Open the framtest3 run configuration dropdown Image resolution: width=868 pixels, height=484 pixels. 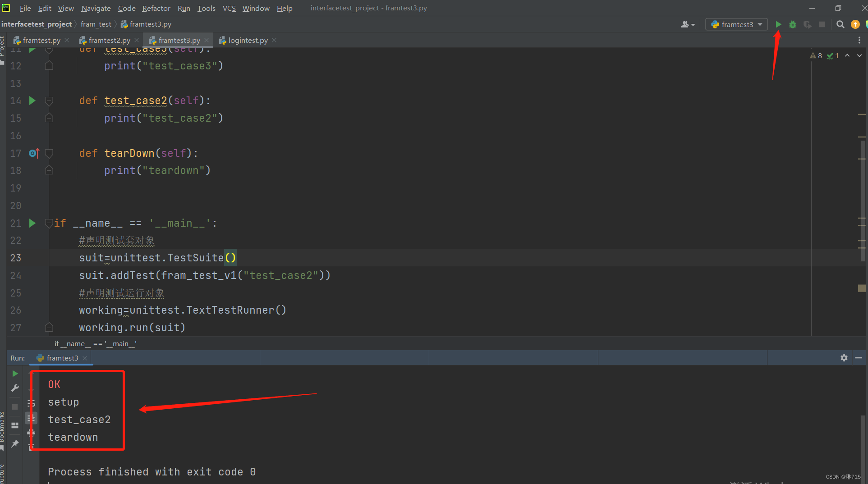(x=736, y=24)
